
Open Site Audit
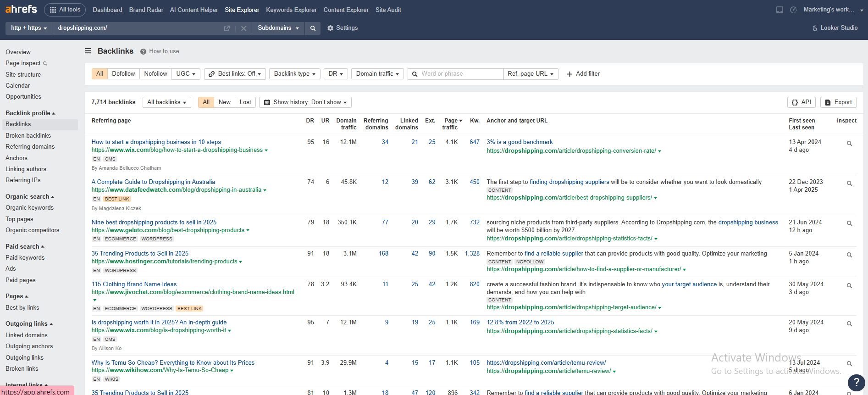[x=388, y=10]
